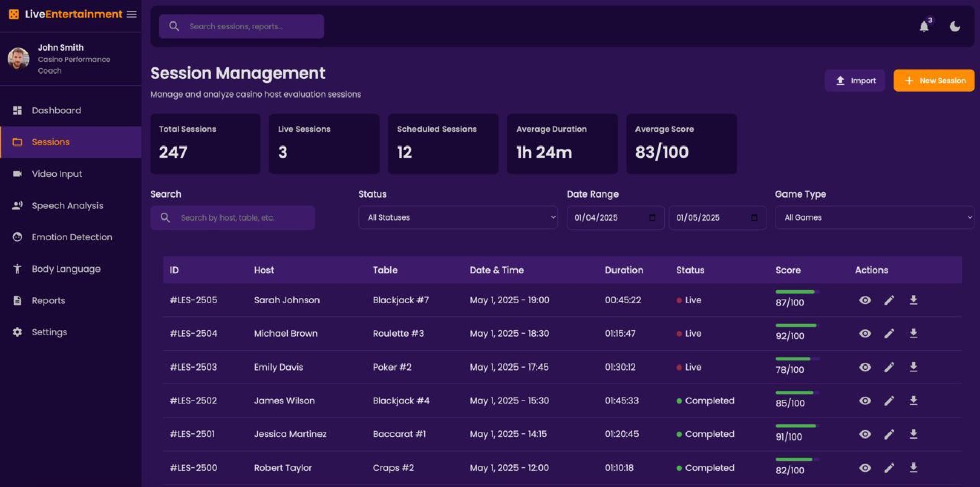
Task: Click the score progress bar for Robert Taylor
Action: click(795, 458)
